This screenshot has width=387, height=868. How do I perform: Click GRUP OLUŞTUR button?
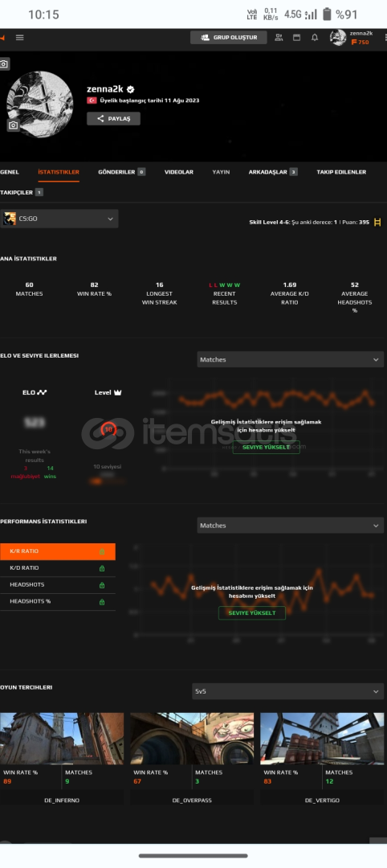point(228,38)
